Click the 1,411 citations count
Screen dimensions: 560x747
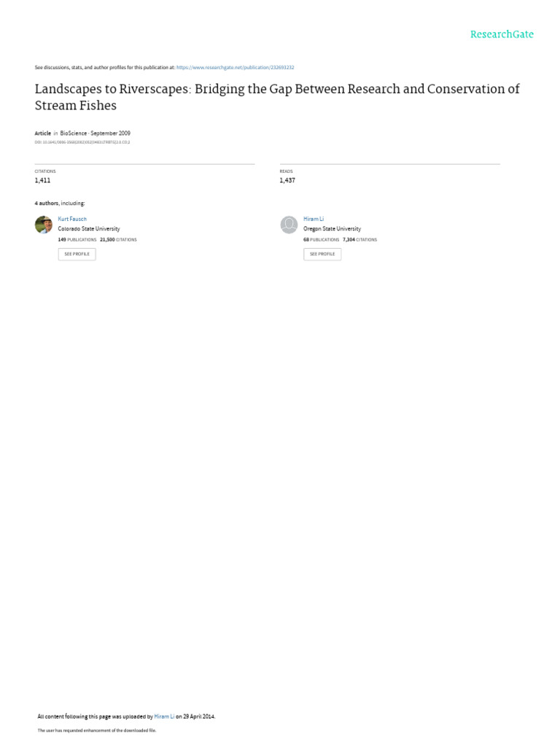tap(42, 181)
